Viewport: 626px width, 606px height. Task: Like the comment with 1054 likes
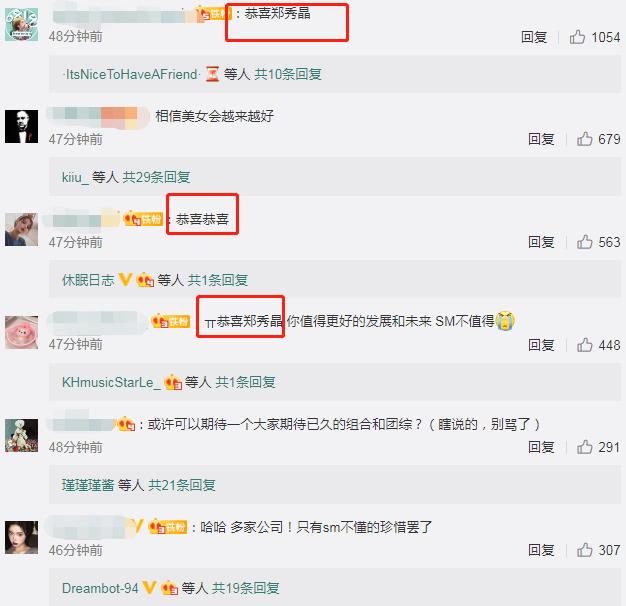coord(577,37)
